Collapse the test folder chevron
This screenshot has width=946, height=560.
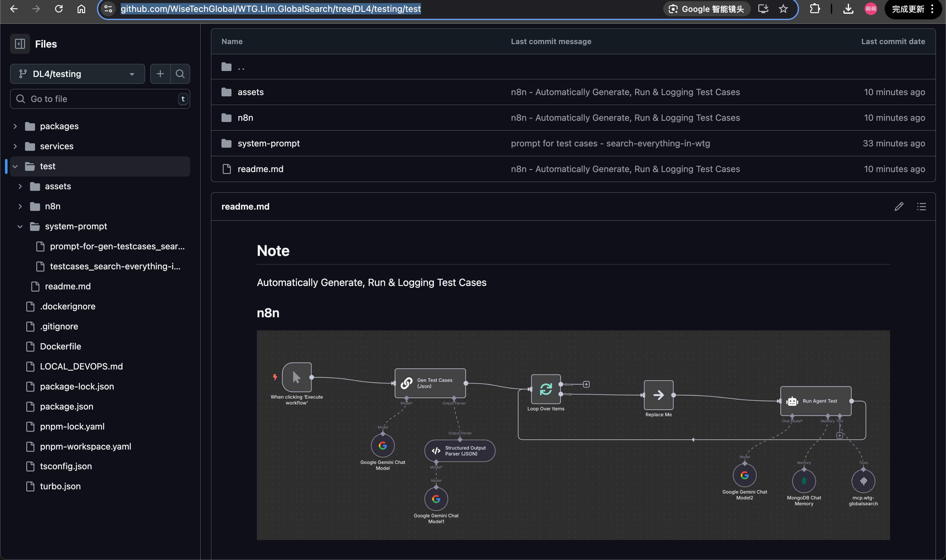coord(15,166)
